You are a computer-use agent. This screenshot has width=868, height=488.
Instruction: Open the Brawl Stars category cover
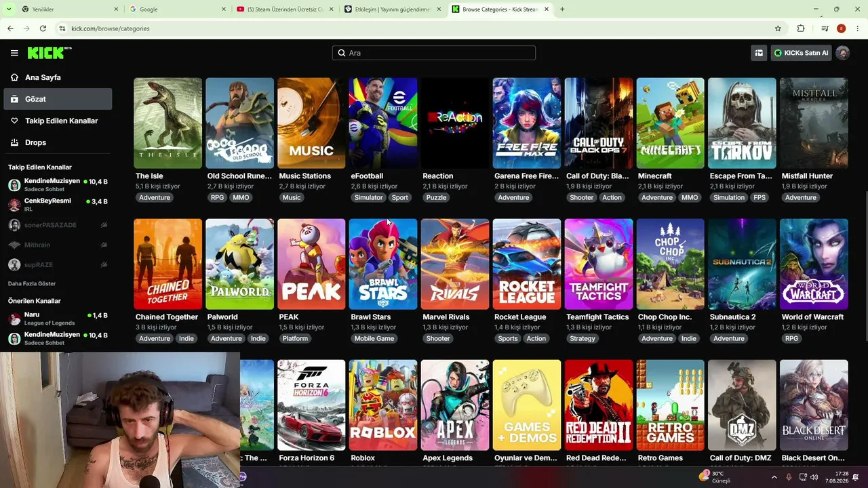click(383, 264)
